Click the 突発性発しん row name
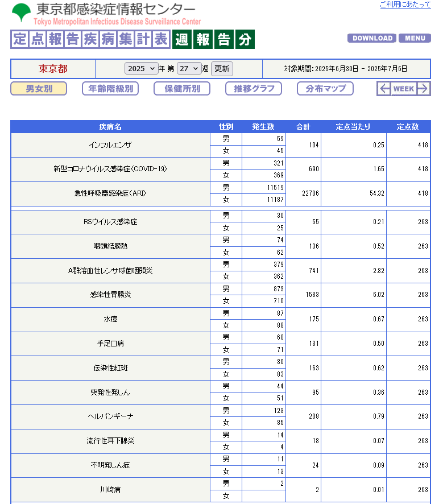The height and width of the screenshot is (504, 443). click(110, 393)
